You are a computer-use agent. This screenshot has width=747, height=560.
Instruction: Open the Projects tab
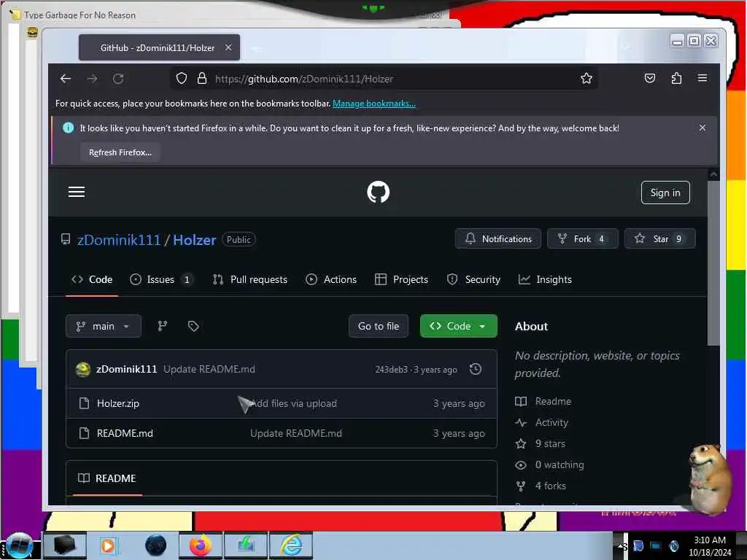click(x=402, y=279)
